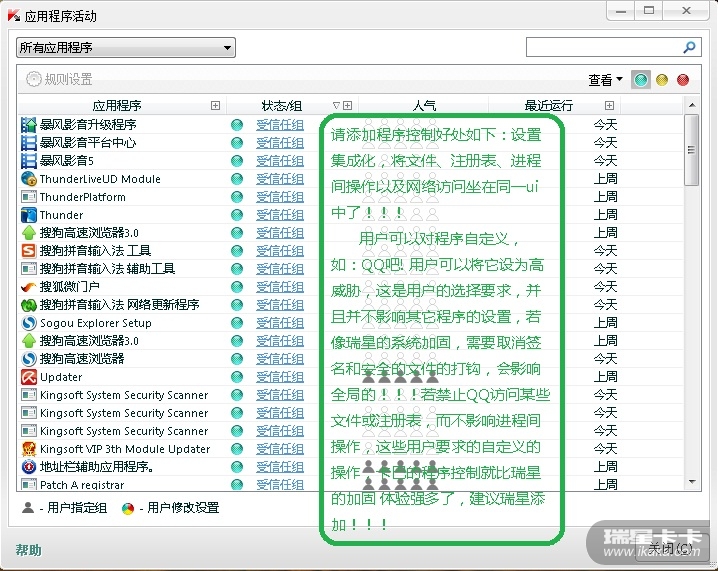Expand the 状态/组 column plus box

pos(348,106)
